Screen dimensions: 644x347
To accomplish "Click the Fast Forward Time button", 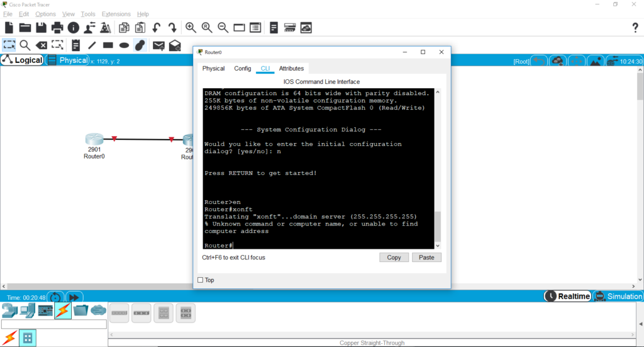I will click(x=74, y=297).
